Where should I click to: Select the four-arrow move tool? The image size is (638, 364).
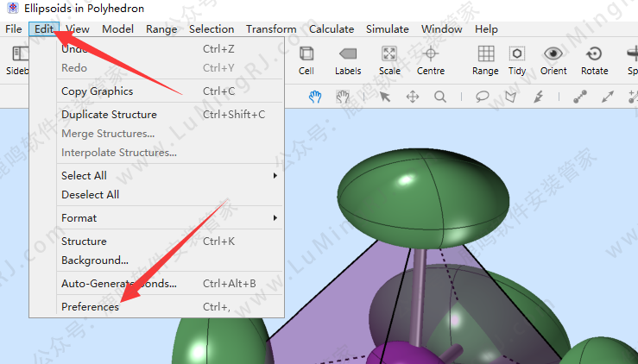(412, 97)
